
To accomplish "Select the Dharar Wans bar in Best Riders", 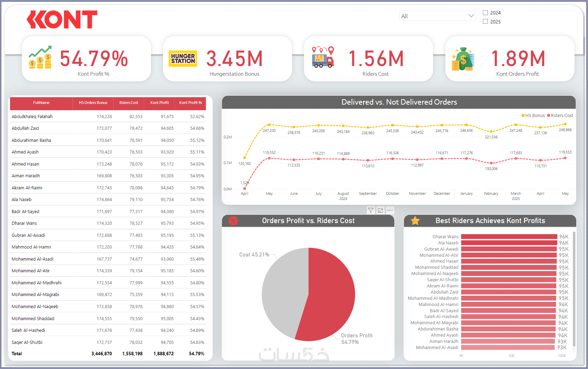I will point(509,236).
